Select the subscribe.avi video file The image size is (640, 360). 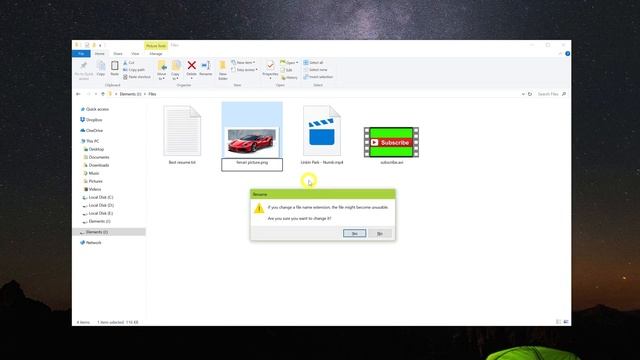(391, 146)
